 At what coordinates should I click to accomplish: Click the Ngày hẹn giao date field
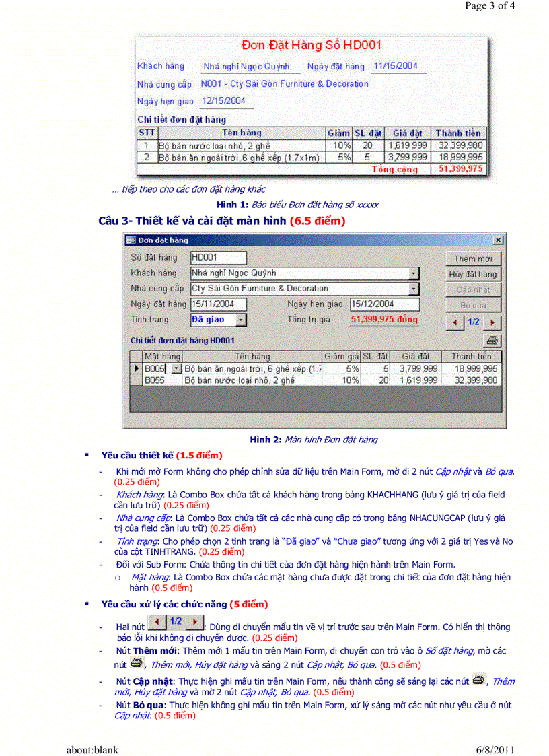[x=383, y=304]
